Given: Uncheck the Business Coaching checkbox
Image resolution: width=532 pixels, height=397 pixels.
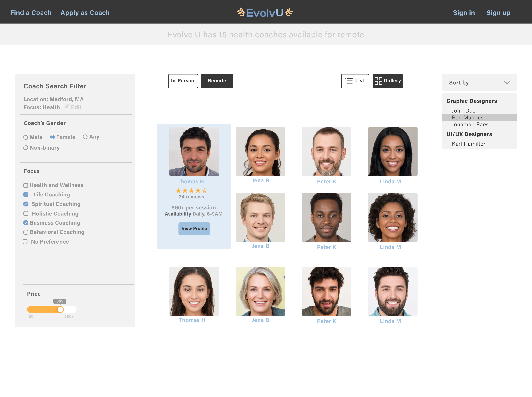Looking at the screenshot, I should tap(26, 223).
